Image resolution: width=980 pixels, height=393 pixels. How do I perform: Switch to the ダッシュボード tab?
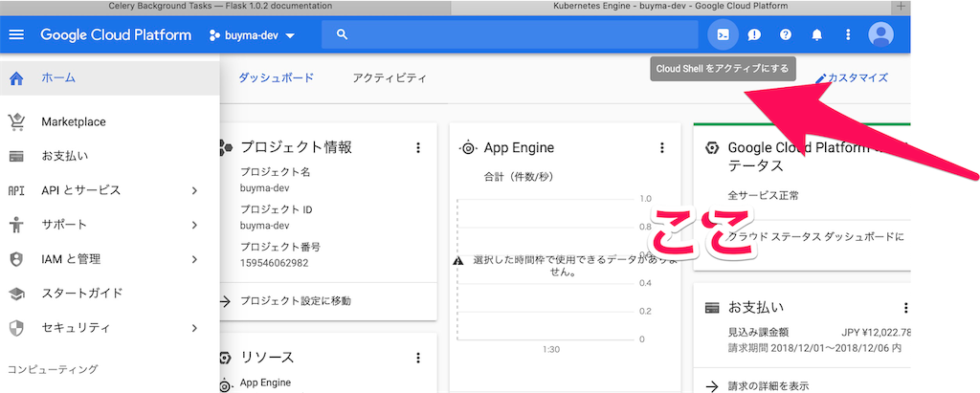click(x=277, y=78)
